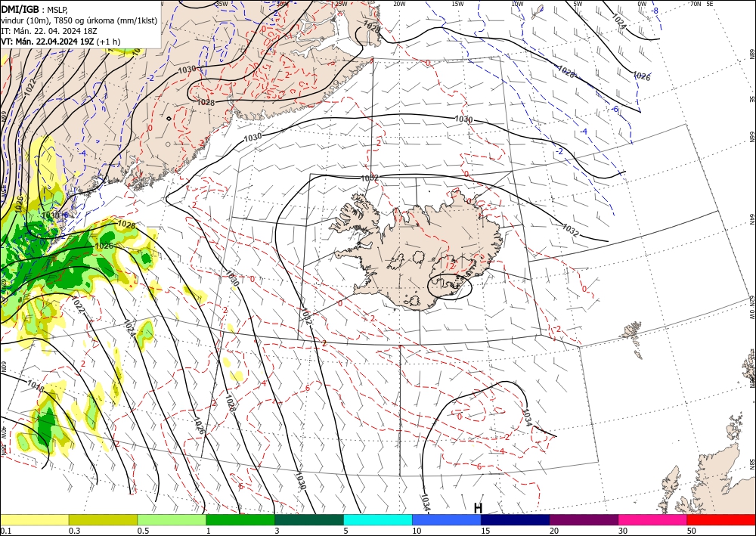Click the '5W' longitude label
The height and width of the screenshot is (536, 756).
click(578, 4)
